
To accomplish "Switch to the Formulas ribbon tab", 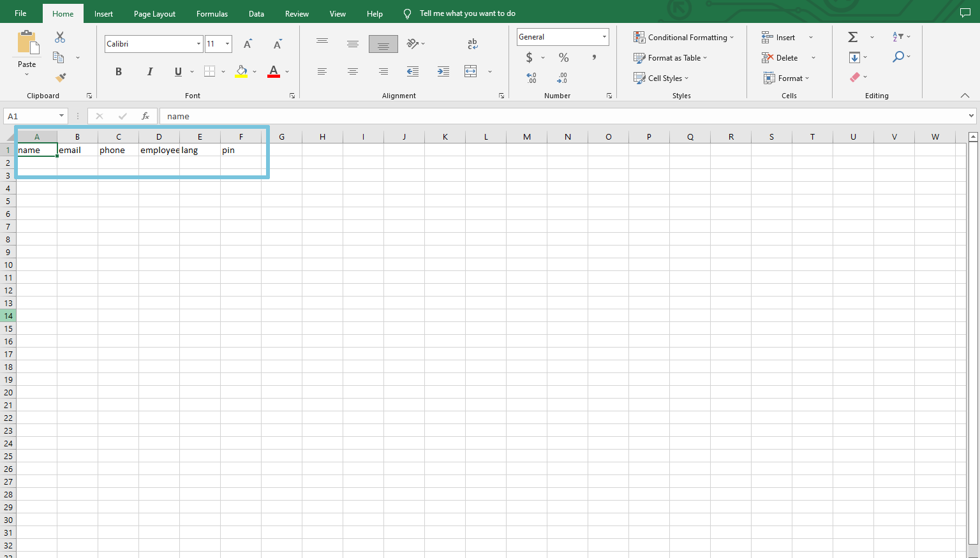I will coord(212,13).
